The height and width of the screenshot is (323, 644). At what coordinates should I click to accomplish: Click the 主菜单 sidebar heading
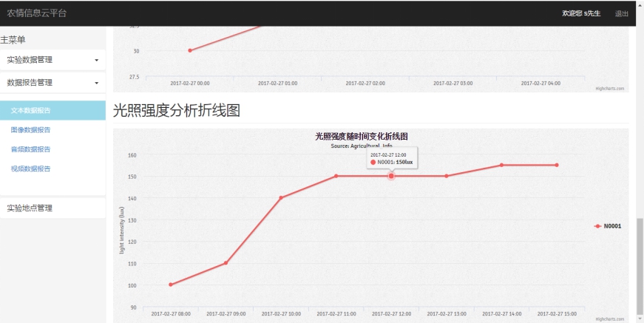coord(13,40)
